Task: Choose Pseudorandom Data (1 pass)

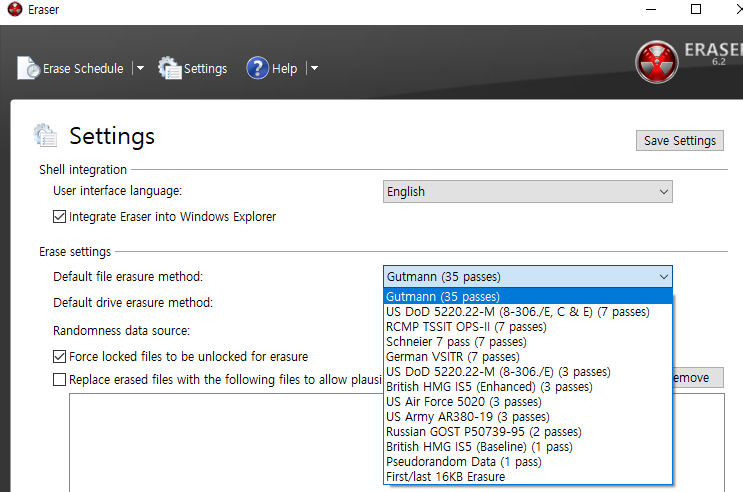Action: point(527,462)
